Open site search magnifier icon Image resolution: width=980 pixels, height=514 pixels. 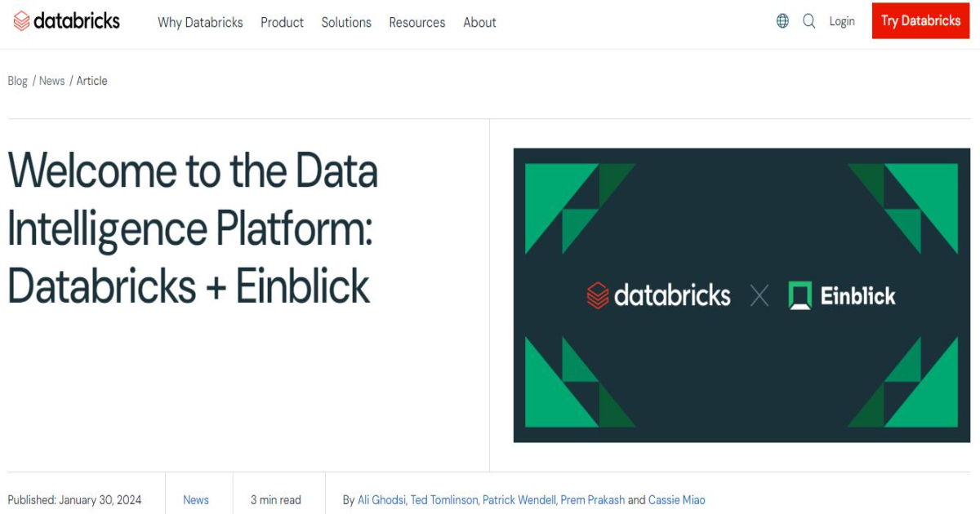[808, 21]
